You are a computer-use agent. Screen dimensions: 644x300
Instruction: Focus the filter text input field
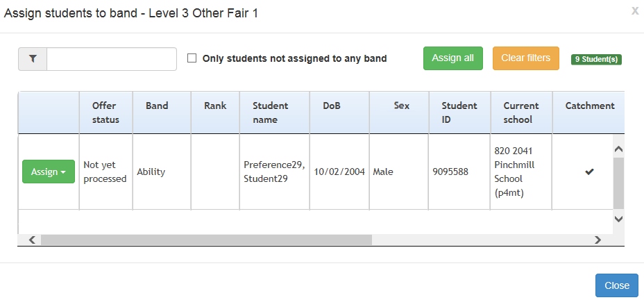coord(111,59)
